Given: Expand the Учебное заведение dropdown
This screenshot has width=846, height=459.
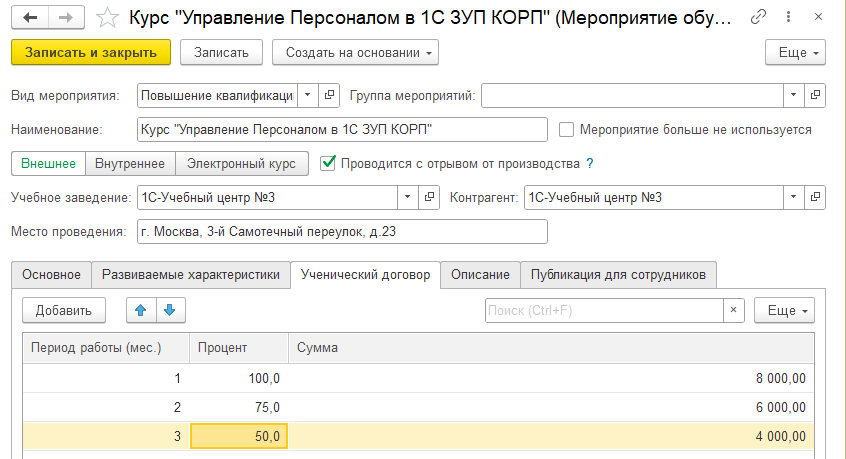Looking at the screenshot, I should coord(408,197).
